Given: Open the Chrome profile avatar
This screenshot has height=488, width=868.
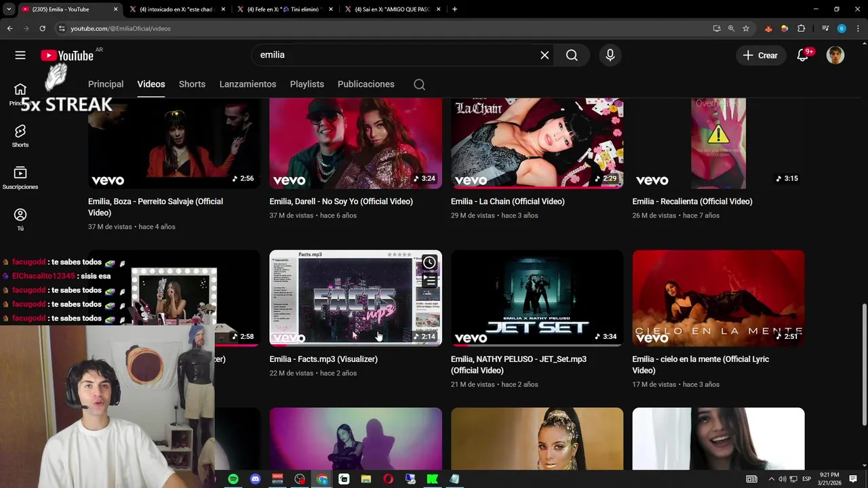Looking at the screenshot, I should (x=842, y=28).
